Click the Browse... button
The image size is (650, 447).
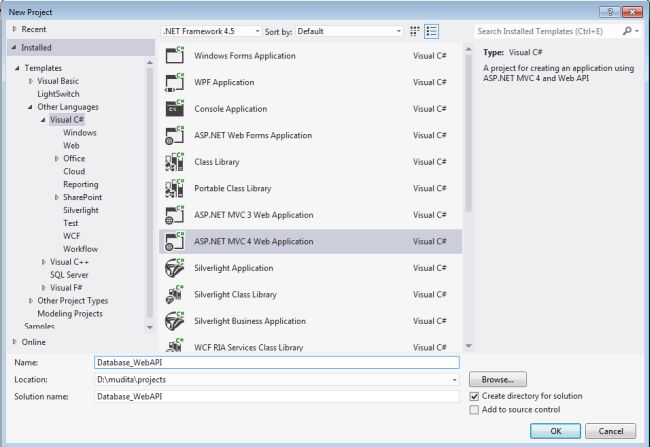(498, 379)
